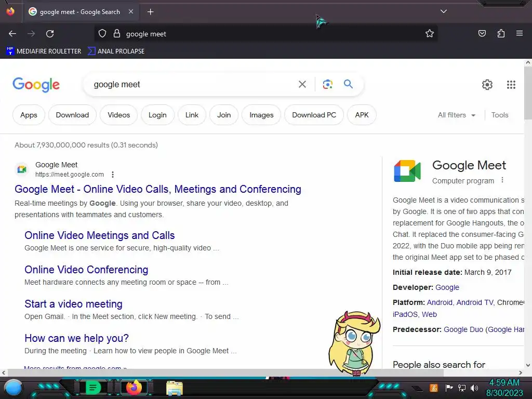The width and height of the screenshot is (532, 399).
Task: Click the list all tabs chevron
Action: pyautogui.click(x=444, y=11)
